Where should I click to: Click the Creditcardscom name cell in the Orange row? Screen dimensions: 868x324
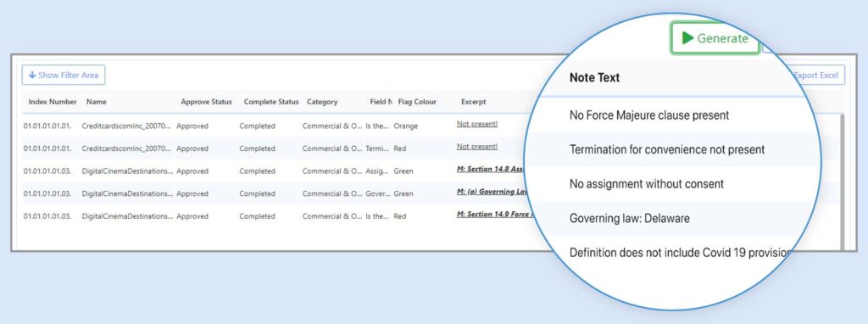[x=127, y=126]
